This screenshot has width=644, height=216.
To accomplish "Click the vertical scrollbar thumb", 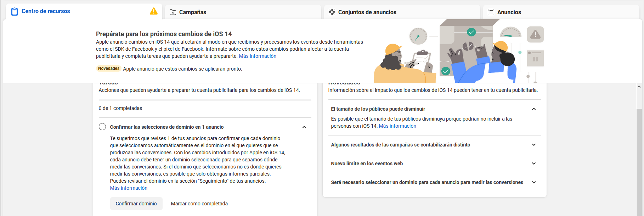I will [x=639, y=162].
